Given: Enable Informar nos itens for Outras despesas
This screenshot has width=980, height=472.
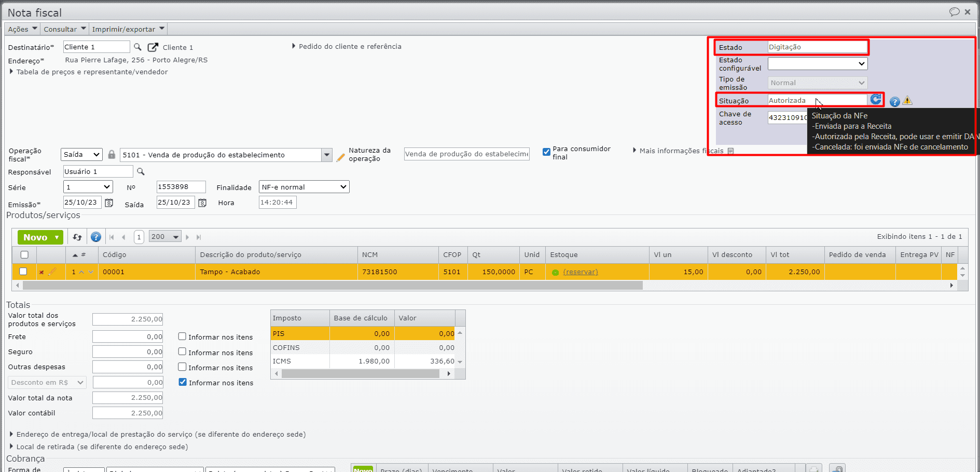Looking at the screenshot, I should click(x=182, y=367).
